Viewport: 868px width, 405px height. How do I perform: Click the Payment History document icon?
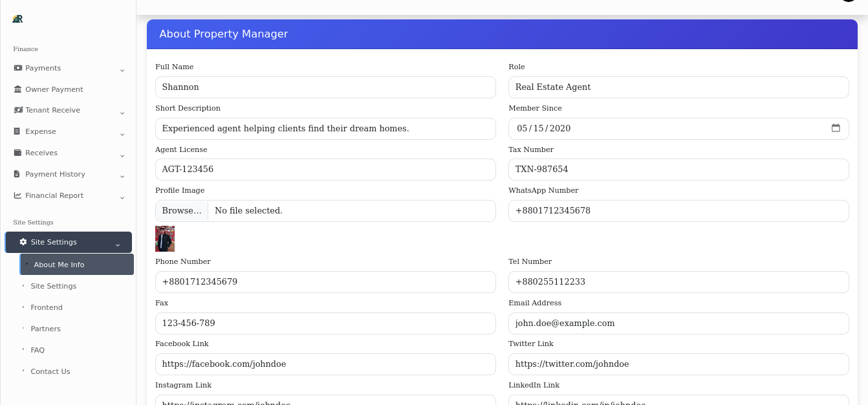[x=17, y=174]
